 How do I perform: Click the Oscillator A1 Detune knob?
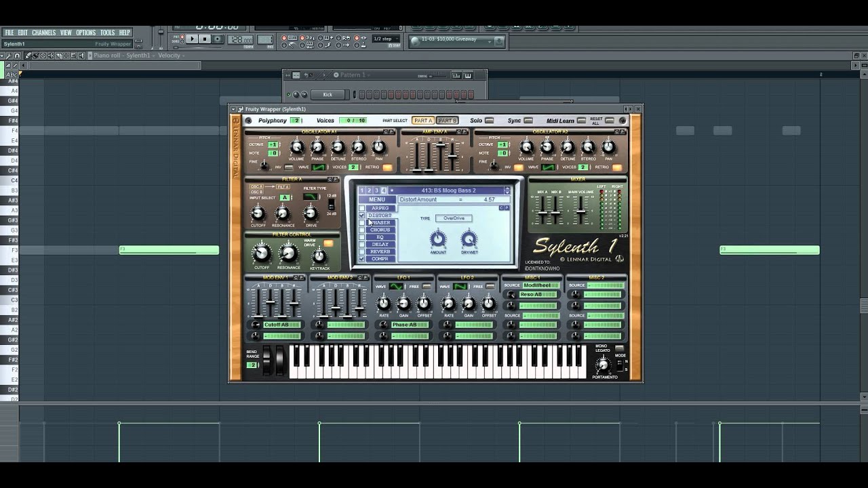(338, 147)
